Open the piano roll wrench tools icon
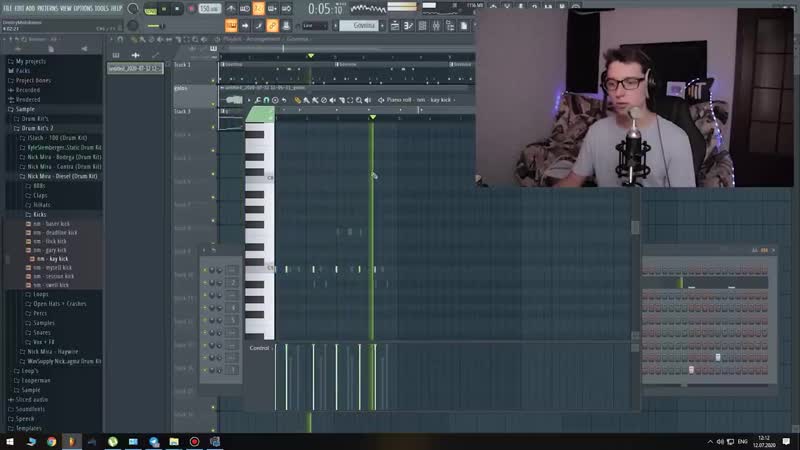 pyautogui.click(x=258, y=101)
